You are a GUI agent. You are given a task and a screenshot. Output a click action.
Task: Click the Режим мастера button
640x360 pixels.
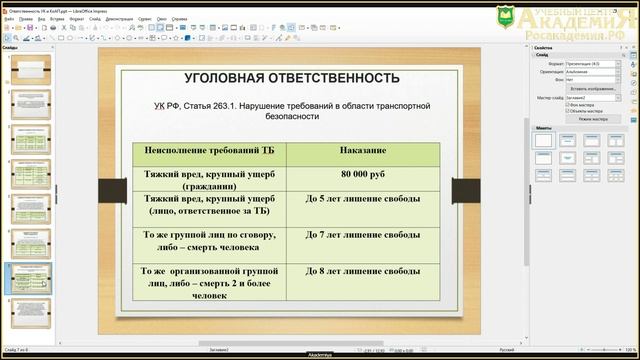(593, 119)
